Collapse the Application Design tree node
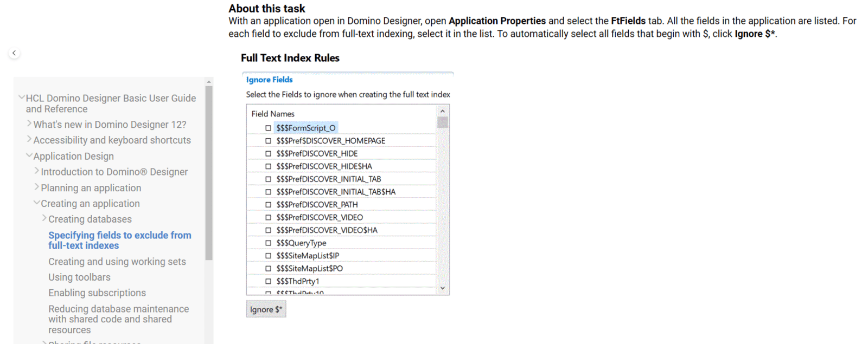 (x=29, y=155)
